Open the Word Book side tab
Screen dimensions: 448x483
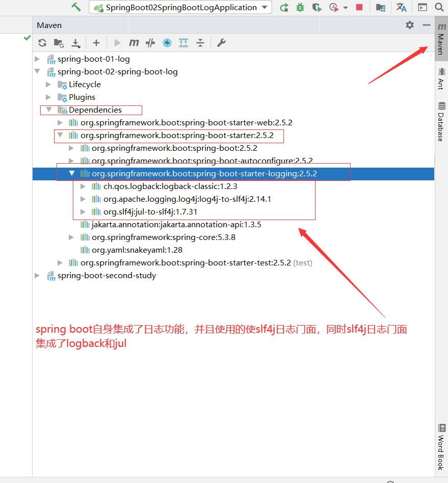[441, 447]
